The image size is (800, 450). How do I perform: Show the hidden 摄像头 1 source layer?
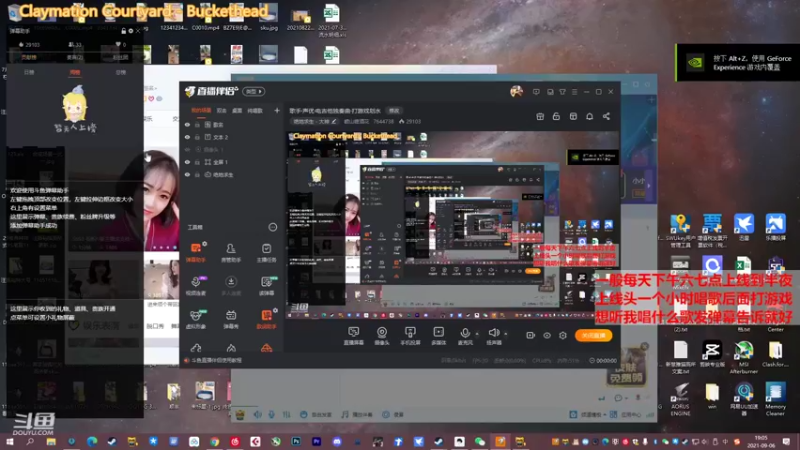[187, 149]
